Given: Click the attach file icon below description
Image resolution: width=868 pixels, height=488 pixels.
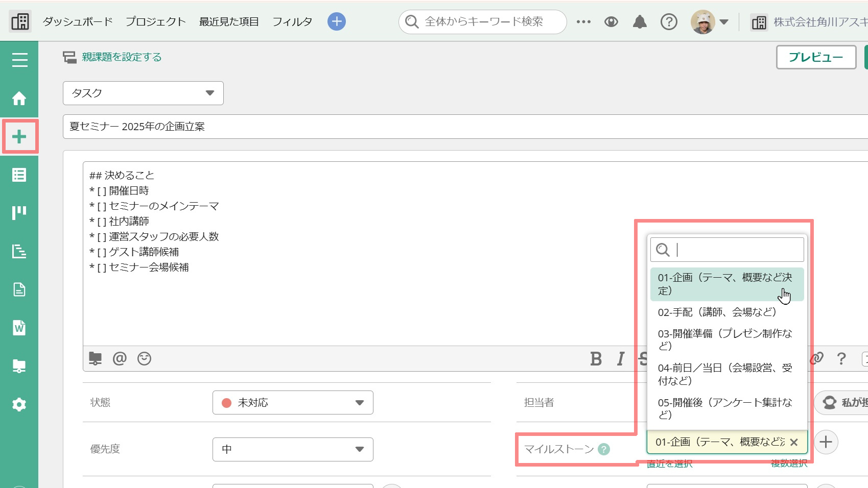Looking at the screenshot, I should click(95, 358).
